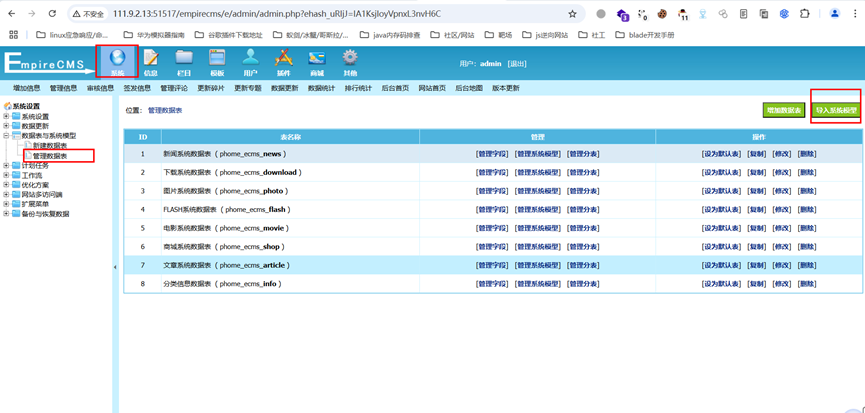Open 审核信息 in the submenu bar
865x413 pixels.
tap(100, 88)
